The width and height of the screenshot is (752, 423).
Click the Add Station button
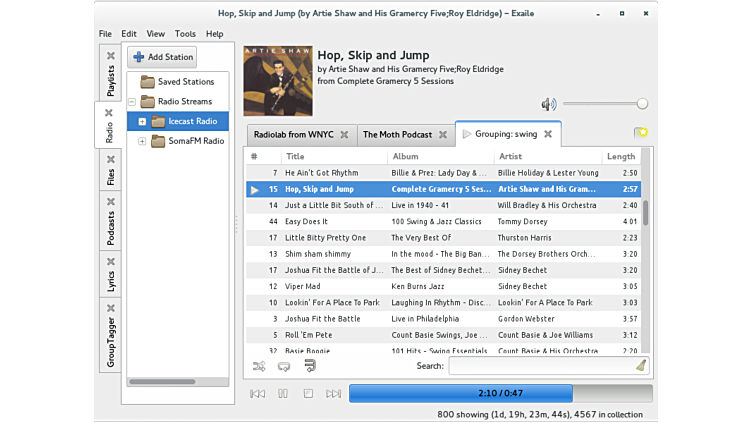click(162, 57)
